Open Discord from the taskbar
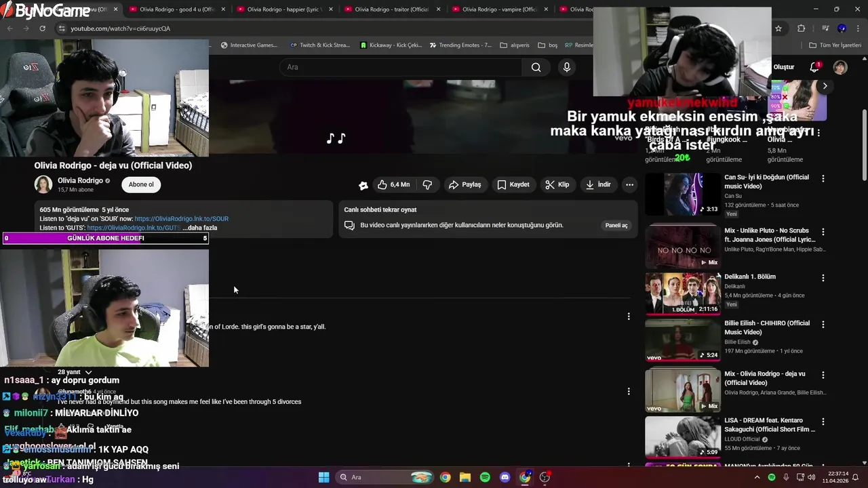The width and height of the screenshot is (868, 488). pos(505,477)
